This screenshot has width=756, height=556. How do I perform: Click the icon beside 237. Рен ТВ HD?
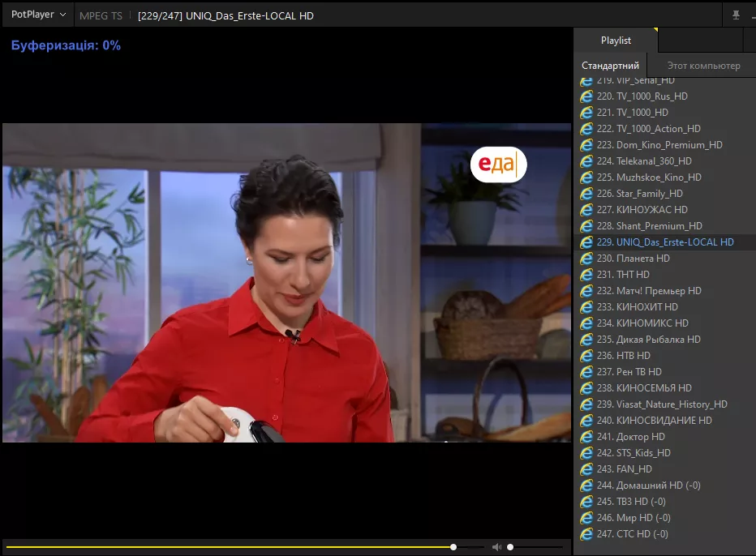click(586, 372)
